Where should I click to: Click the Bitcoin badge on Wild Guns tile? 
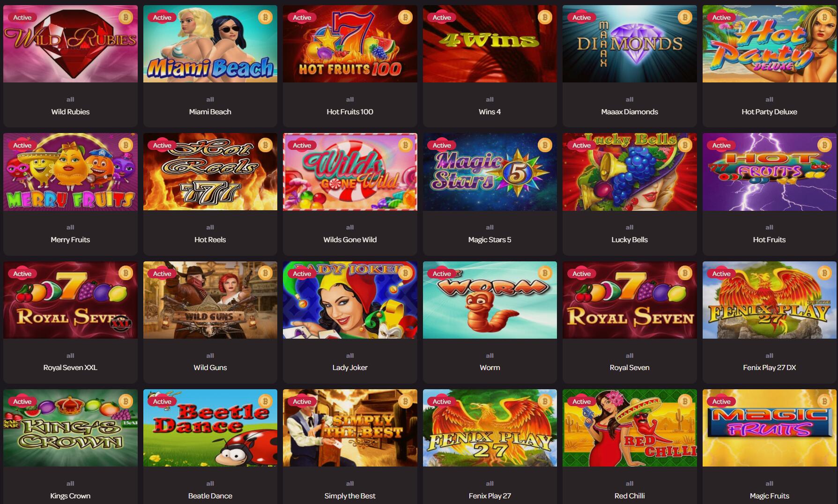[265, 274]
